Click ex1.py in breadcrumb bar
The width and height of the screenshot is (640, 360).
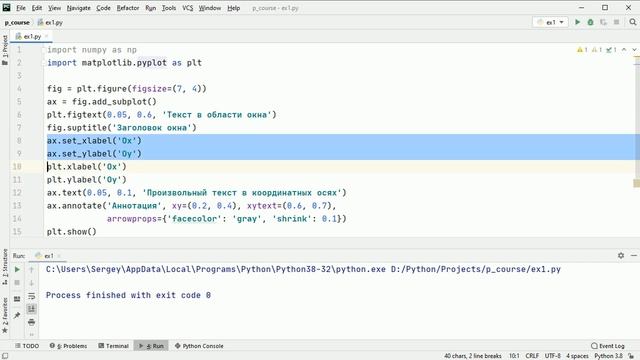tap(50, 22)
